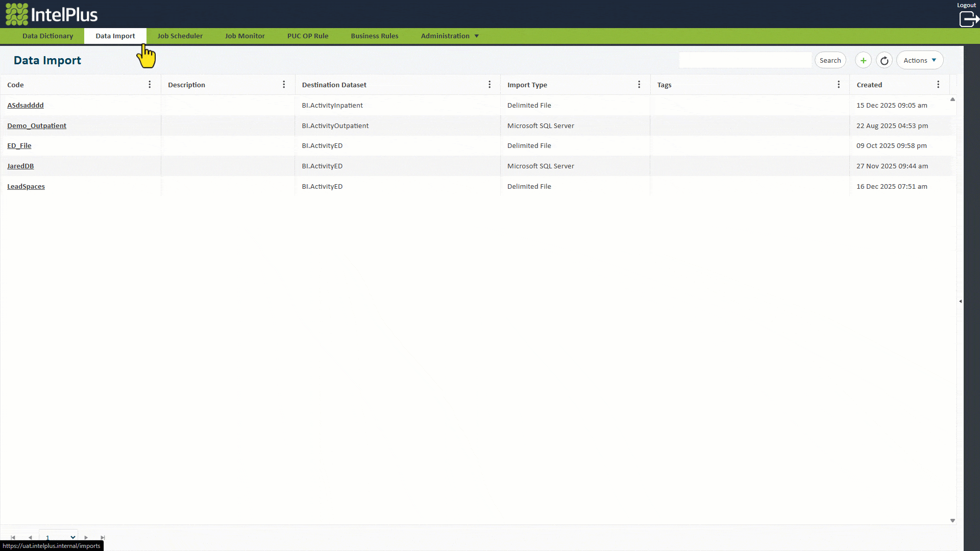Click the green plus add import icon

tap(863, 60)
